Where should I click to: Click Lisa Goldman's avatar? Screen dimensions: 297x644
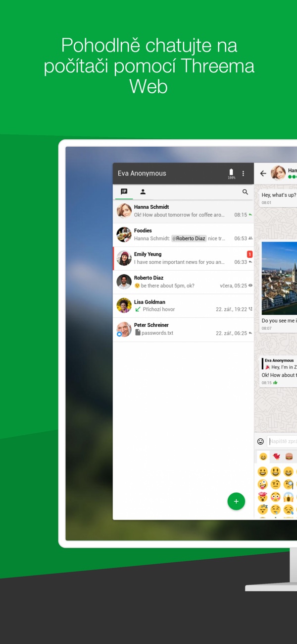click(124, 306)
